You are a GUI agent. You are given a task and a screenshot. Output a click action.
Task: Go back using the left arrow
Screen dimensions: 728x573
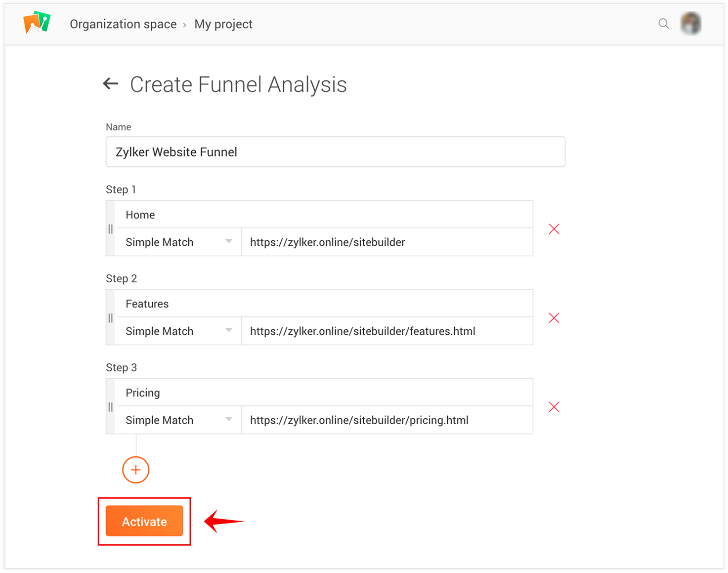pyautogui.click(x=111, y=84)
